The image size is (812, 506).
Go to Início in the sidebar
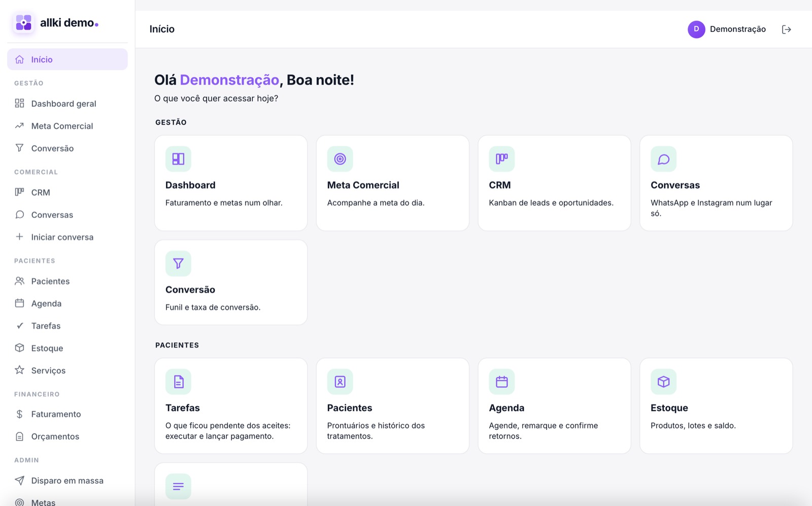pos(67,59)
